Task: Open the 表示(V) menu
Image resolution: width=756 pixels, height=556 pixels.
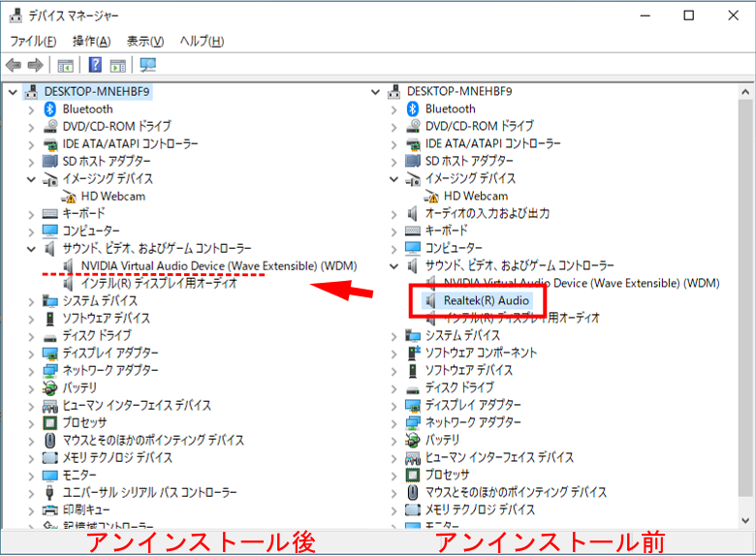Action: click(x=145, y=42)
